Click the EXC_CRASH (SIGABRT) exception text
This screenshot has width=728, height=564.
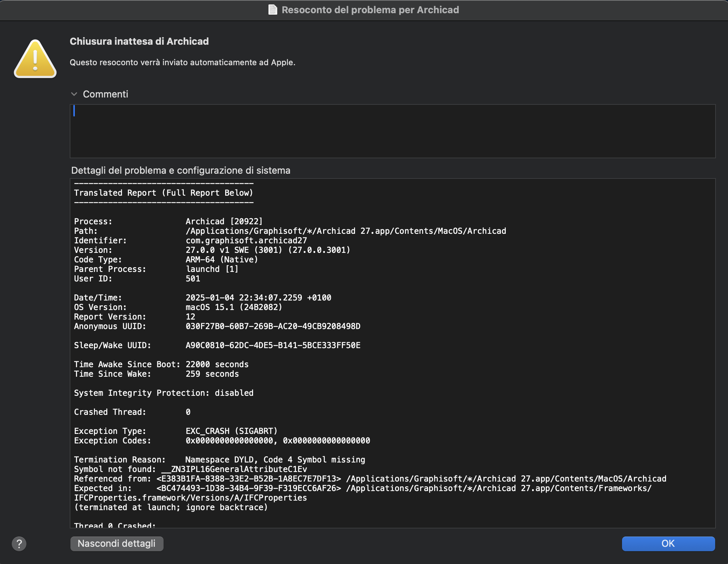[x=231, y=431]
